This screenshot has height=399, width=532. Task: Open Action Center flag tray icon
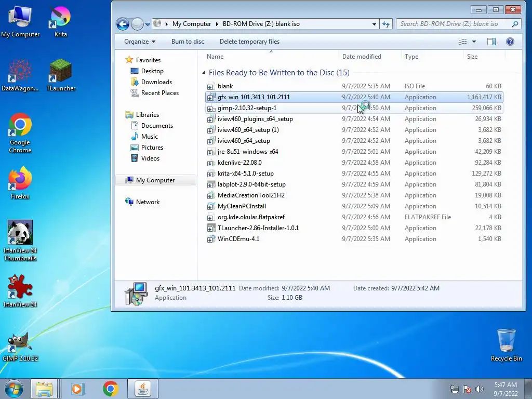tap(467, 389)
